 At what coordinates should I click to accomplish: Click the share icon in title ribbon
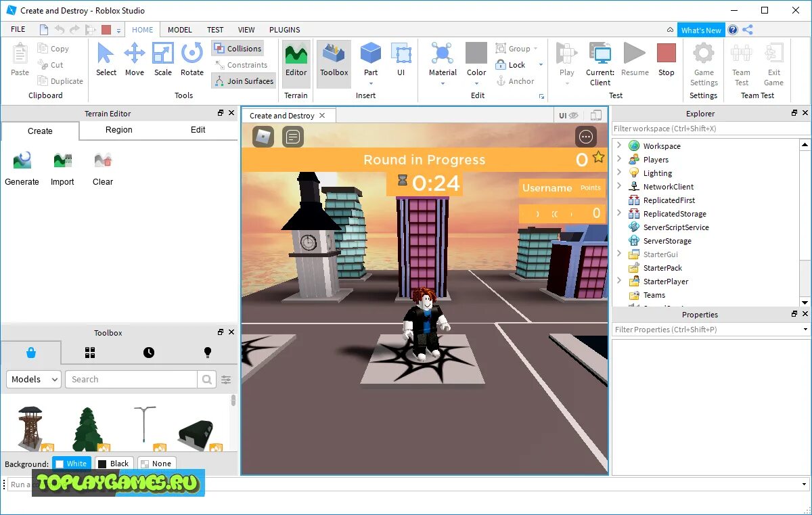pyautogui.click(x=748, y=30)
